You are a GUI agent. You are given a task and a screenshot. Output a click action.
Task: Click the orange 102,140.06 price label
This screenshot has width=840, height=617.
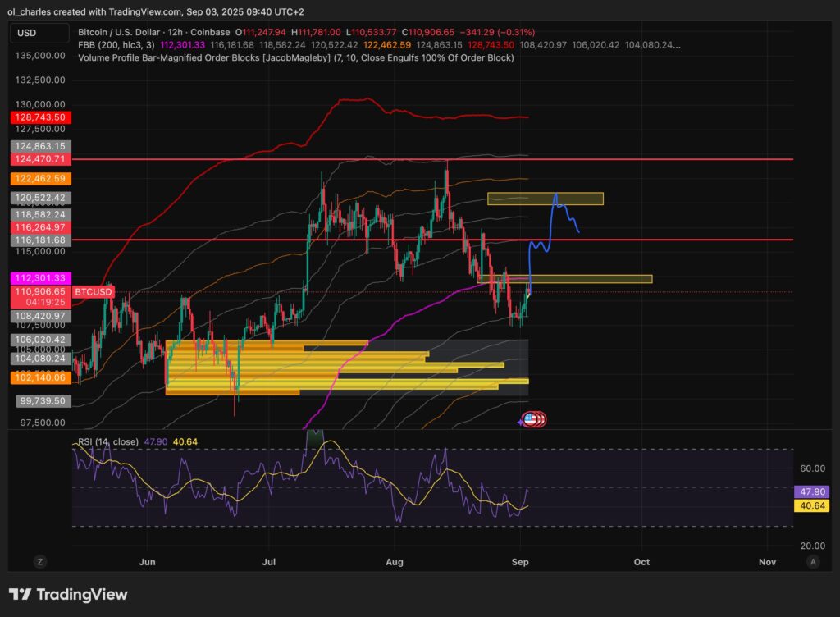click(x=38, y=378)
